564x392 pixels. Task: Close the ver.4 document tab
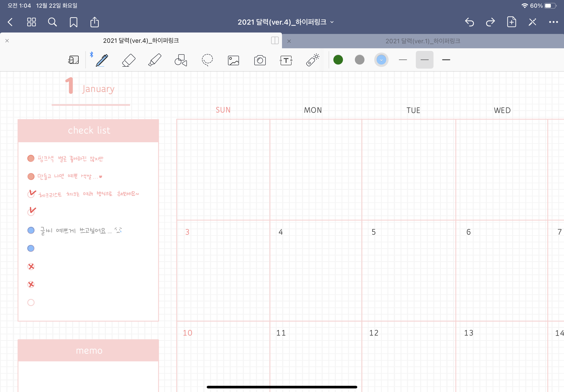coord(7,41)
